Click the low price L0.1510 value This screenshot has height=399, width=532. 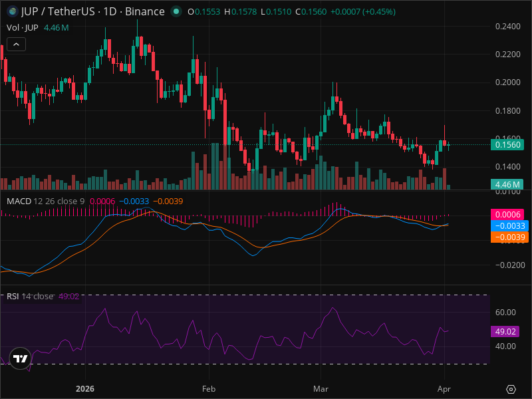(276, 12)
